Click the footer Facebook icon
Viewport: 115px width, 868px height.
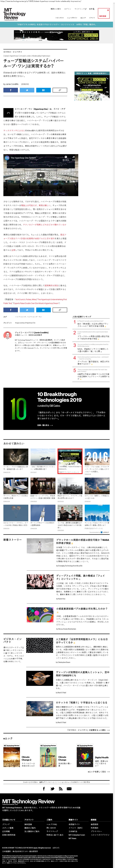[44, 789]
